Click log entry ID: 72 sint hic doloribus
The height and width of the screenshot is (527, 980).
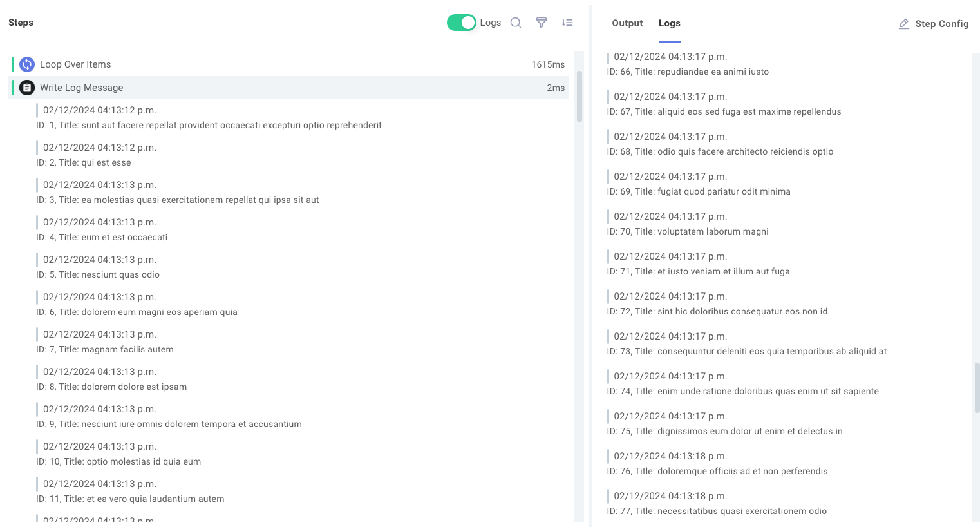point(717,311)
